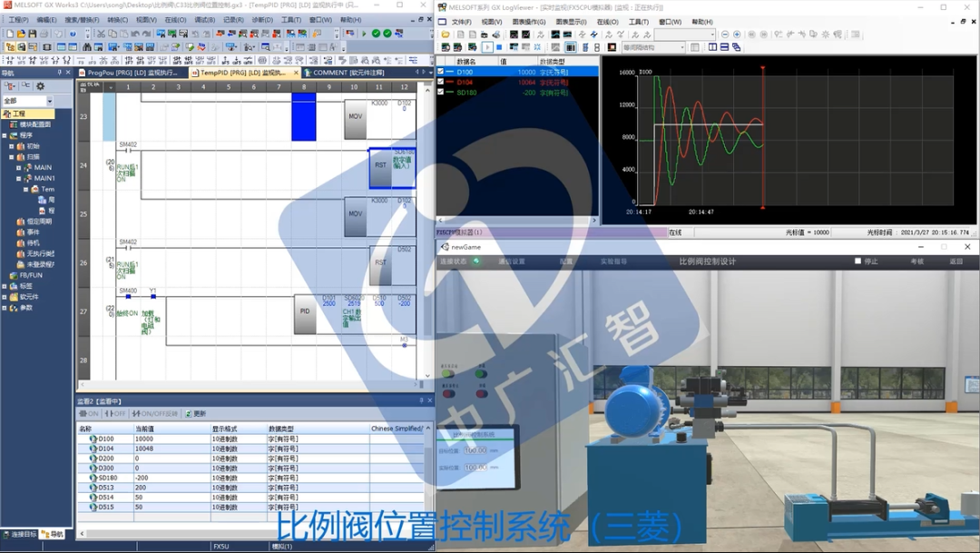This screenshot has height=553, width=980.
Task: Click the gear settings icon in navigation pane
Action: (41, 85)
